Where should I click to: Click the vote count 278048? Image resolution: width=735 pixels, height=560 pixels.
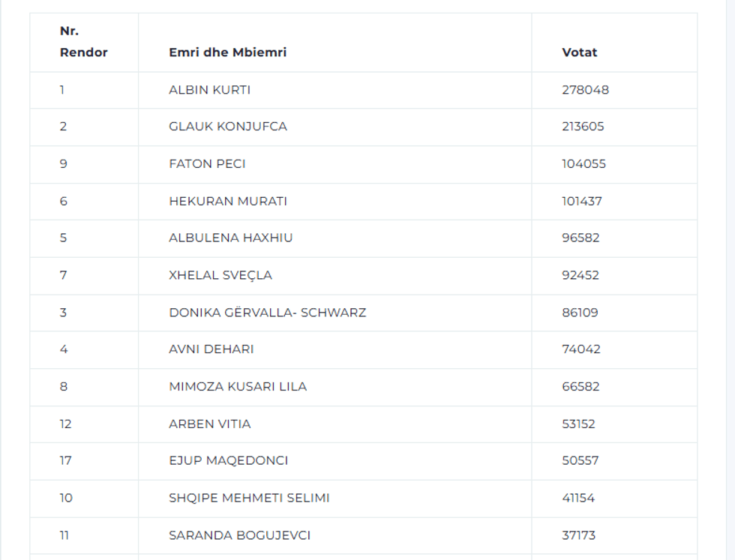point(585,90)
